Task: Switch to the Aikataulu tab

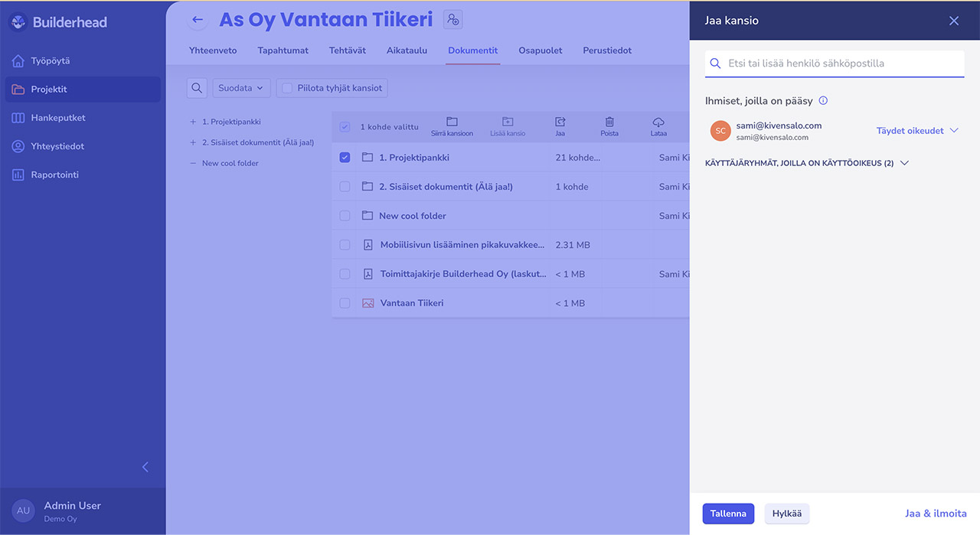Action: tap(407, 51)
